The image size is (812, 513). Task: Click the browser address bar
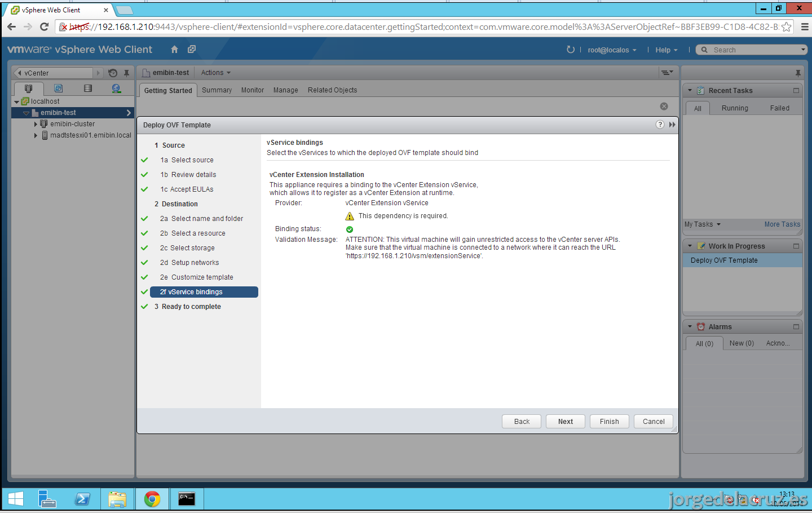point(423,27)
